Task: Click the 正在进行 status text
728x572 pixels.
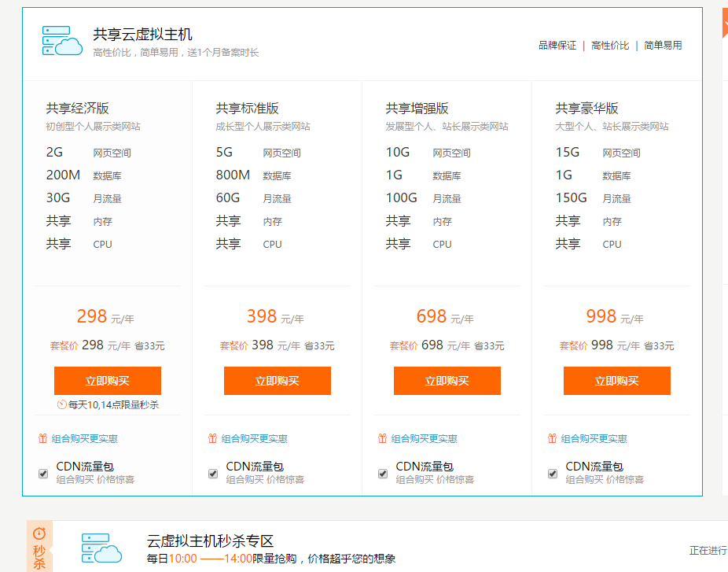Action: pos(708,551)
